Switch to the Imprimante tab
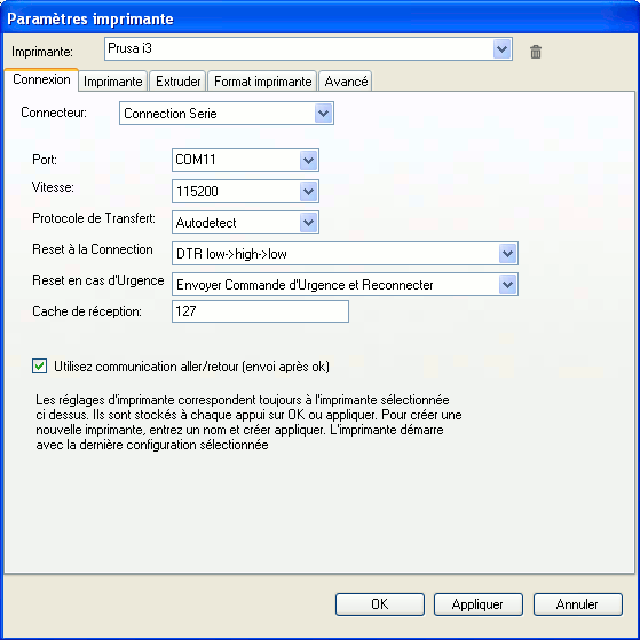Screen dimensions: 640x640 click(113, 82)
